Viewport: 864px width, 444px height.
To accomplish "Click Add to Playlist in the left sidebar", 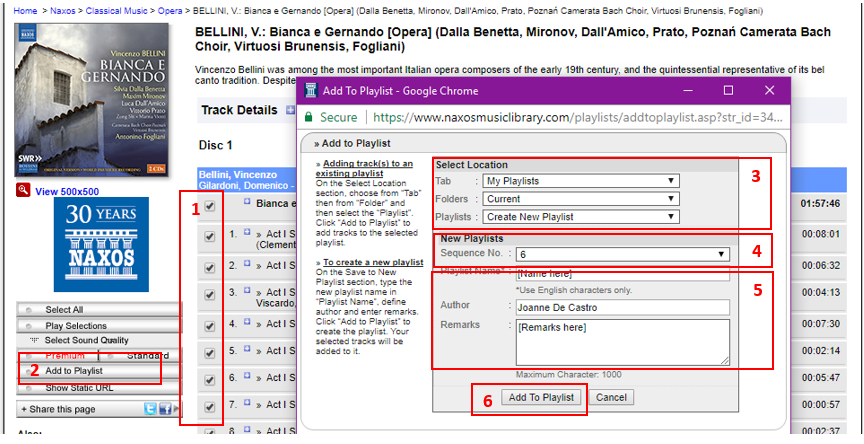I will [x=99, y=371].
